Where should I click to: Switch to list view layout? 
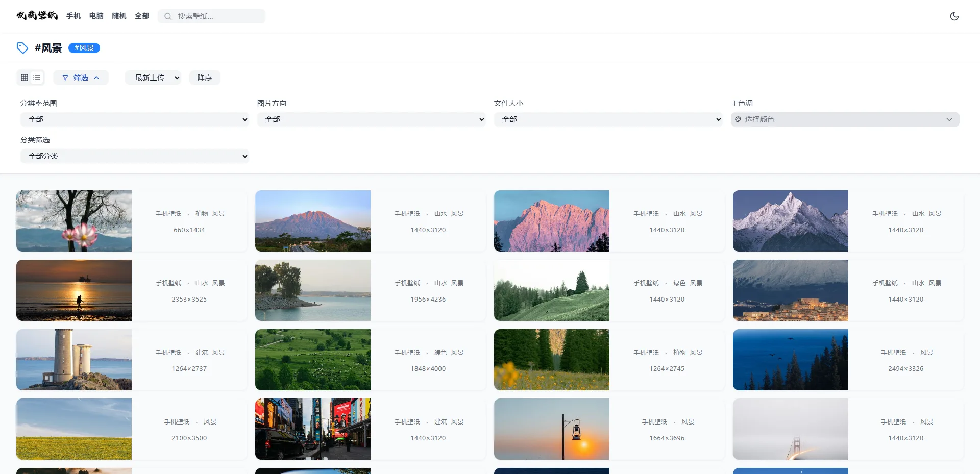click(x=37, y=78)
